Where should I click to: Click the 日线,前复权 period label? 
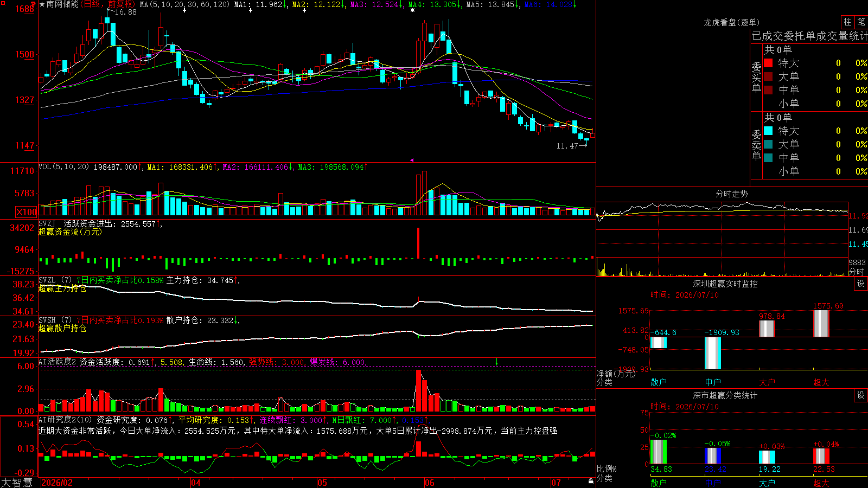coord(107,4)
